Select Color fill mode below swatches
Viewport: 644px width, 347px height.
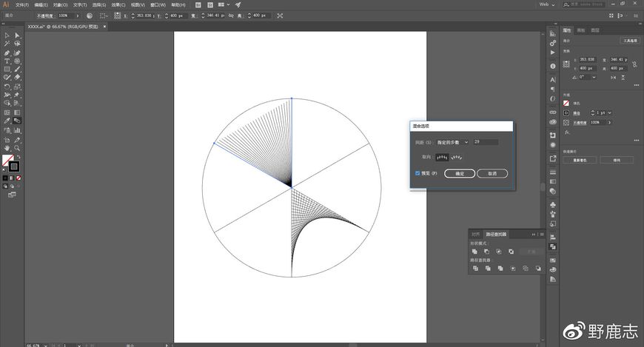point(5,178)
